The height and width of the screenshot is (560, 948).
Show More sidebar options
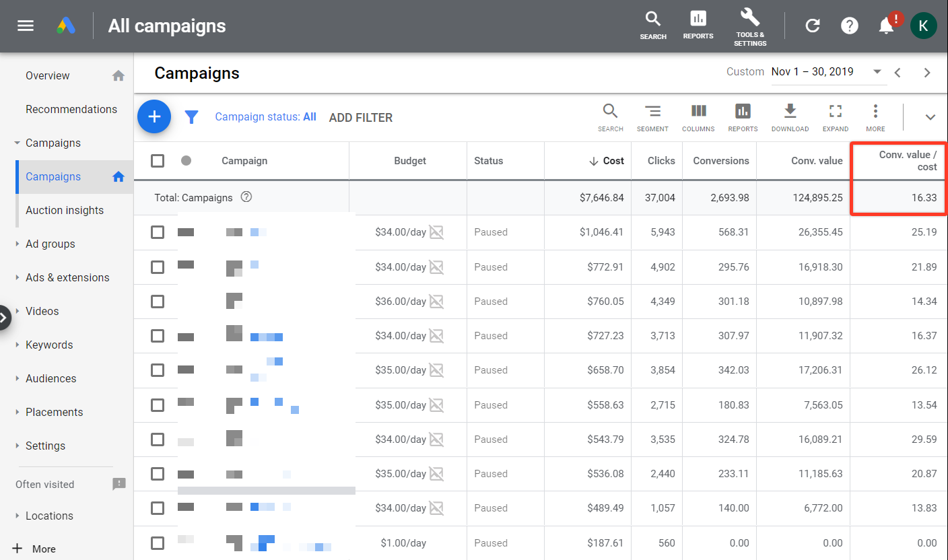click(34, 549)
